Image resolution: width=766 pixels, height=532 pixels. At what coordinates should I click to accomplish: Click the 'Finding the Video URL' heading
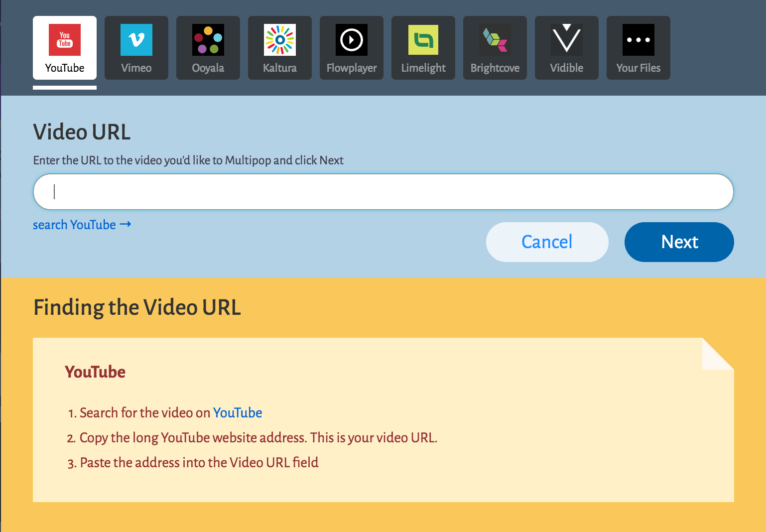pyautogui.click(x=137, y=307)
